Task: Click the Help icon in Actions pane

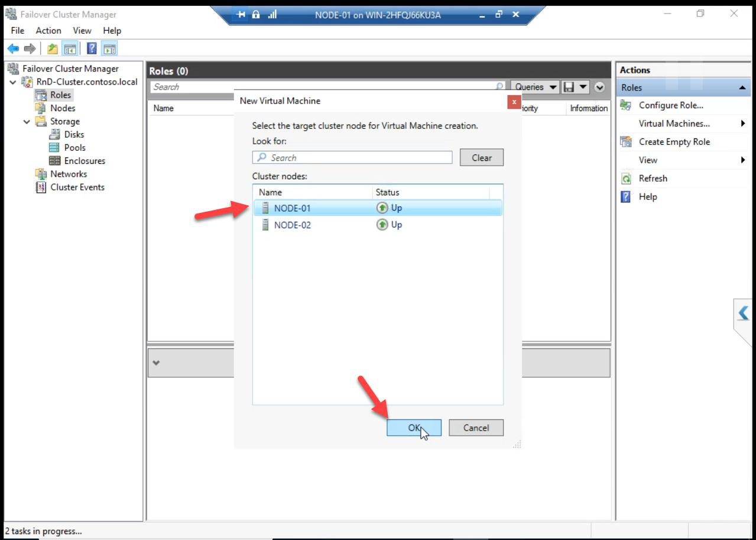Action: pyautogui.click(x=625, y=197)
